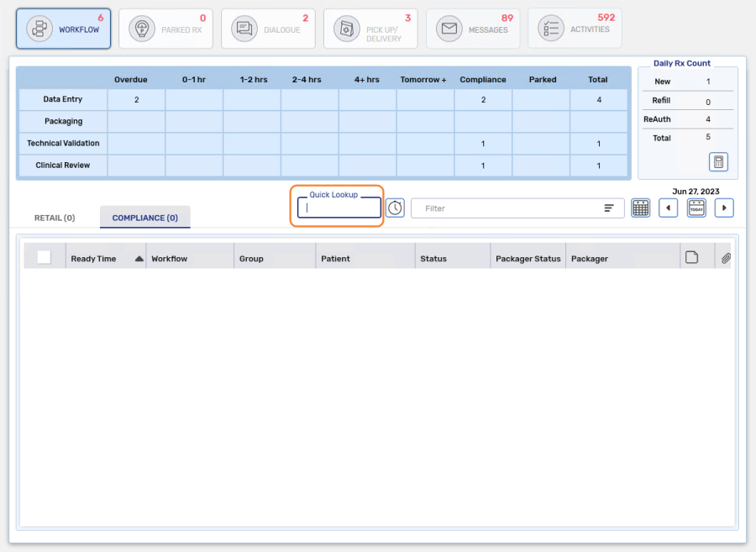Focus the Quick Lookup input field

pyautogui.click(x=339, y=208)
